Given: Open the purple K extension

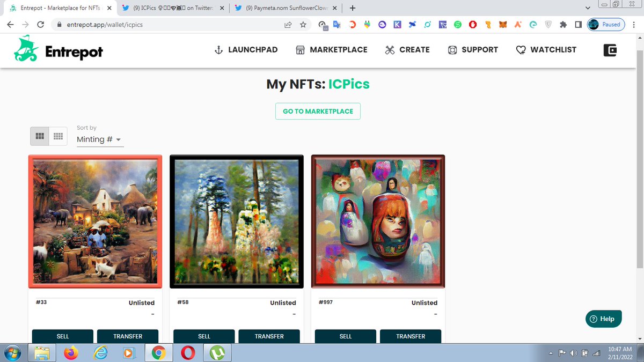Looking at the screenshot, I should tap(397, 25).
